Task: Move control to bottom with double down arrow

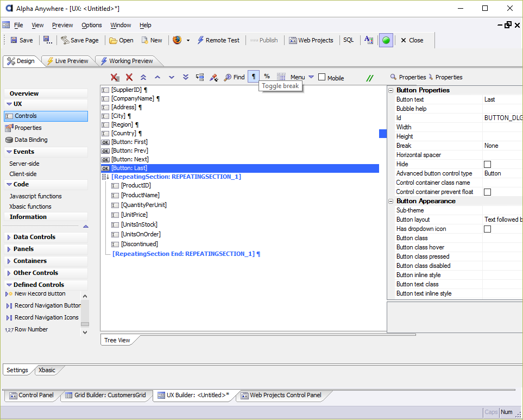Action: click(x=186, y=77)
